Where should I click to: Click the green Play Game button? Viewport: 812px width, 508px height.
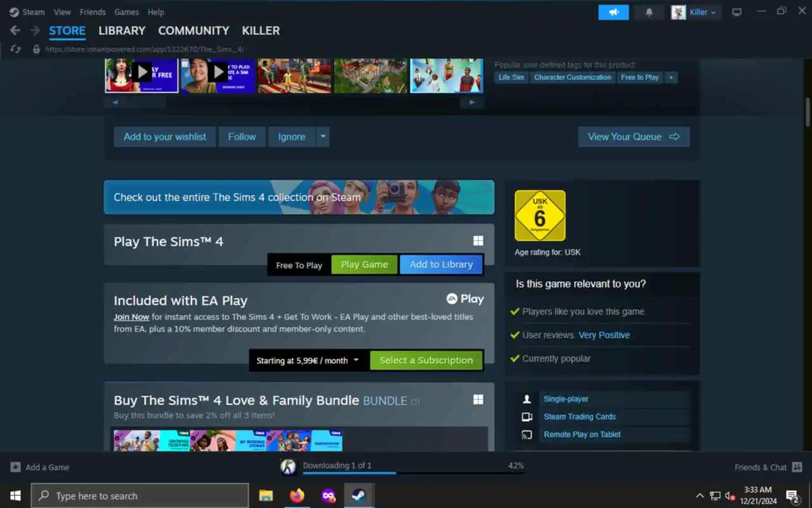tap(364, 265)
